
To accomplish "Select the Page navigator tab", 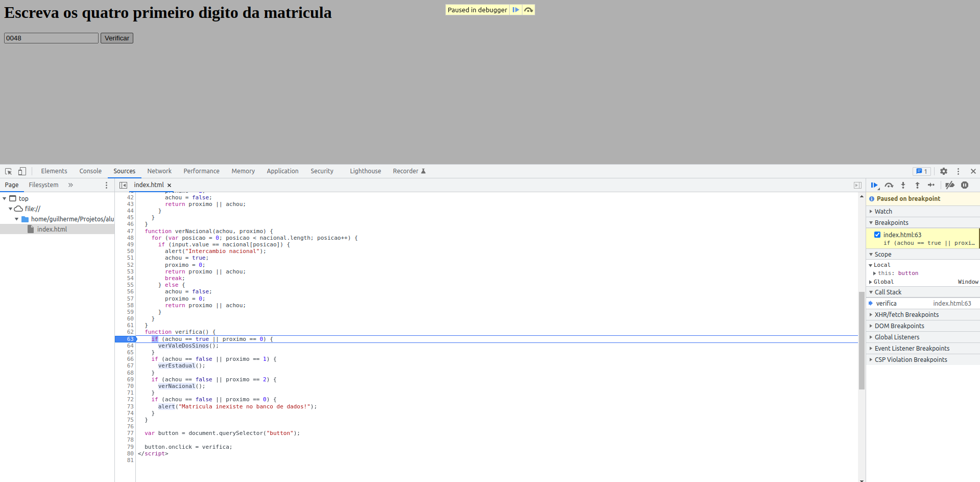I will tap(12, 185).
